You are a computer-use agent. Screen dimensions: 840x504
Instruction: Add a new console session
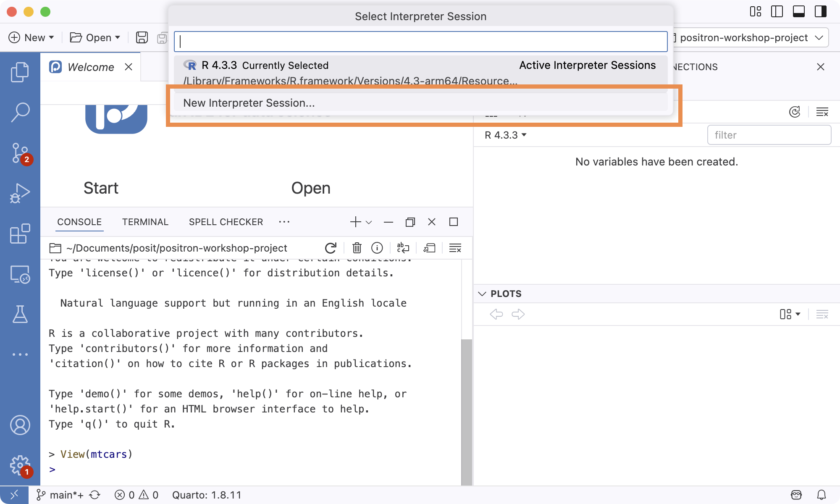[355, 222]
